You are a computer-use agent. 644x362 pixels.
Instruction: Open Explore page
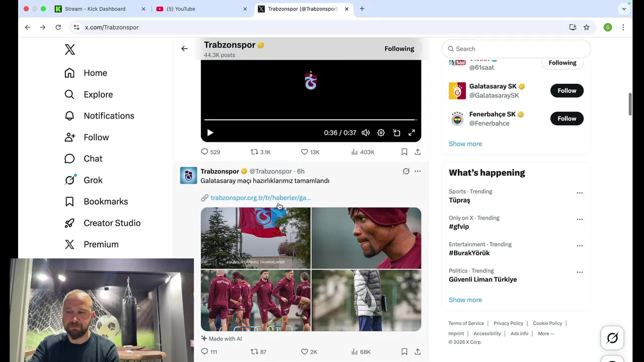pos(89,95)
